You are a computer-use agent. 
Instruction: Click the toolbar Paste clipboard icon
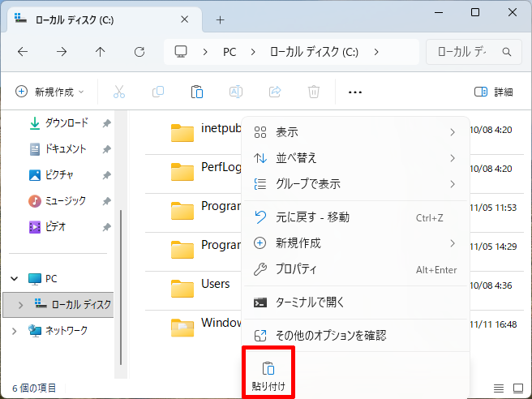(x=196, y=92)
